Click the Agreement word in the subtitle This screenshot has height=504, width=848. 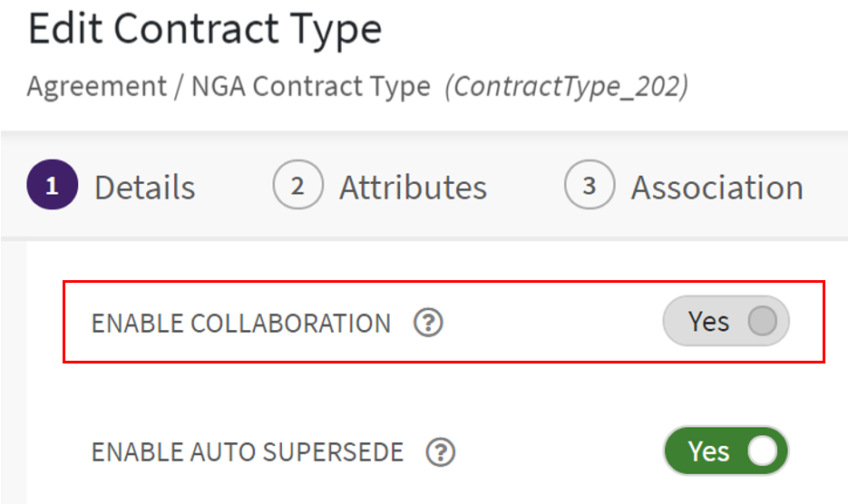tap(97, 87)
